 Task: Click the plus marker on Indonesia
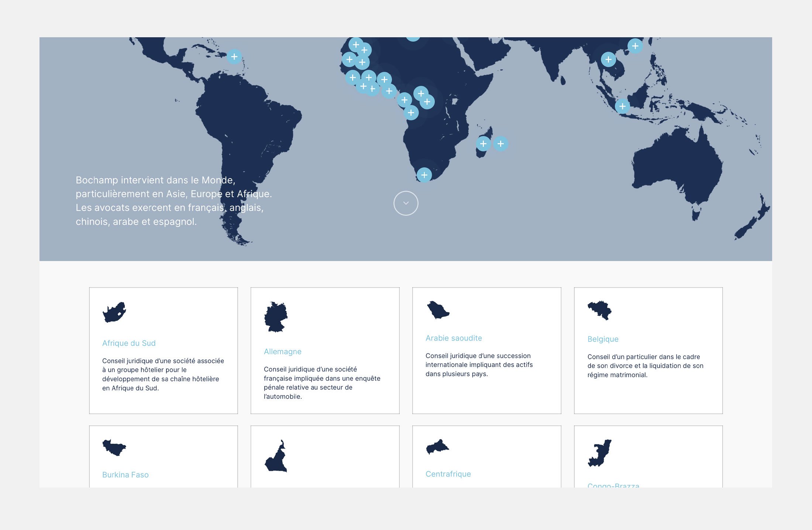point(622,106)
